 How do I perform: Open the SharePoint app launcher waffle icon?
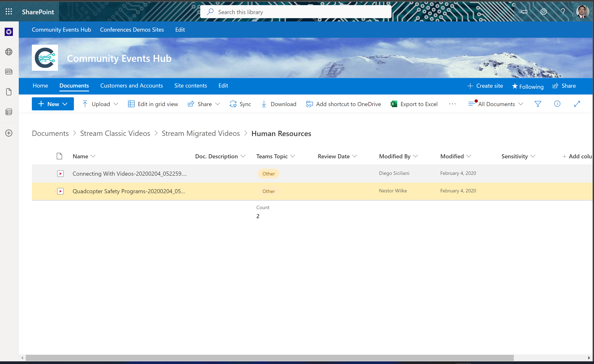pos(9,11)
